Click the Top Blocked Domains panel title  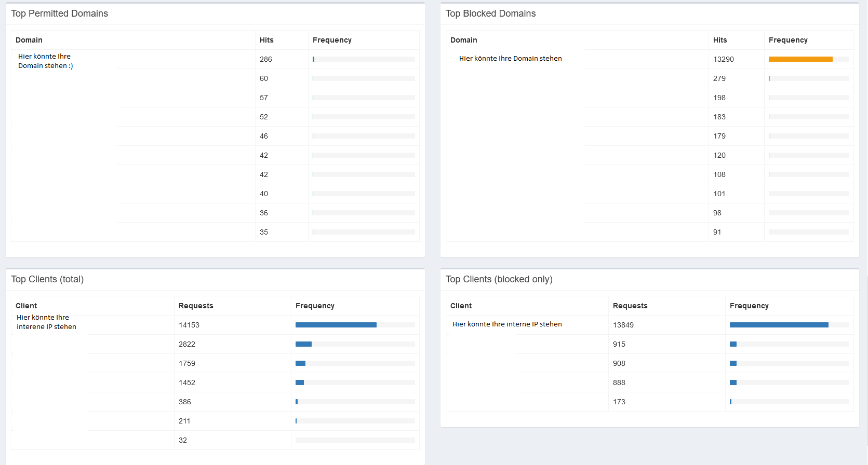click(490, 13)
